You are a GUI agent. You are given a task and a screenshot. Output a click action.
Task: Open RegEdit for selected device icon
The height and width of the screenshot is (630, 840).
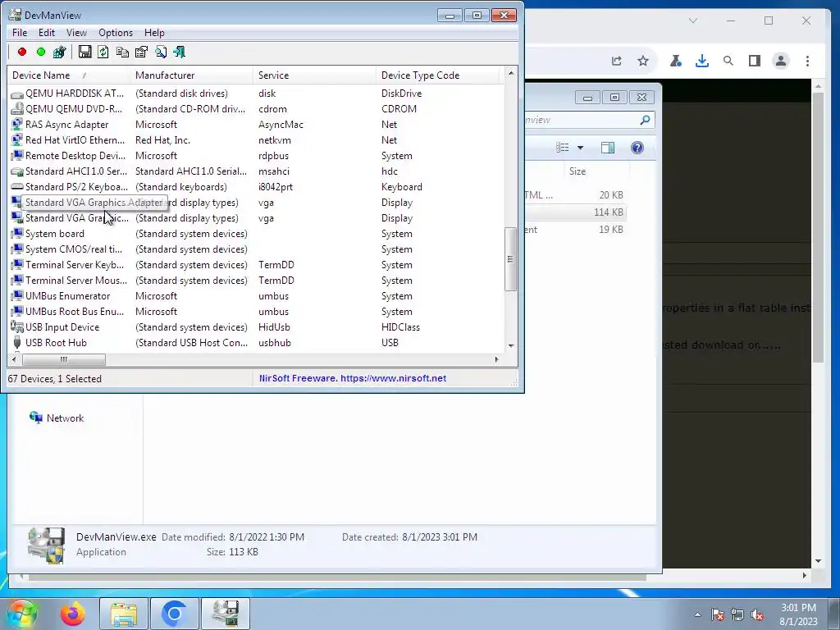[59, 52]
